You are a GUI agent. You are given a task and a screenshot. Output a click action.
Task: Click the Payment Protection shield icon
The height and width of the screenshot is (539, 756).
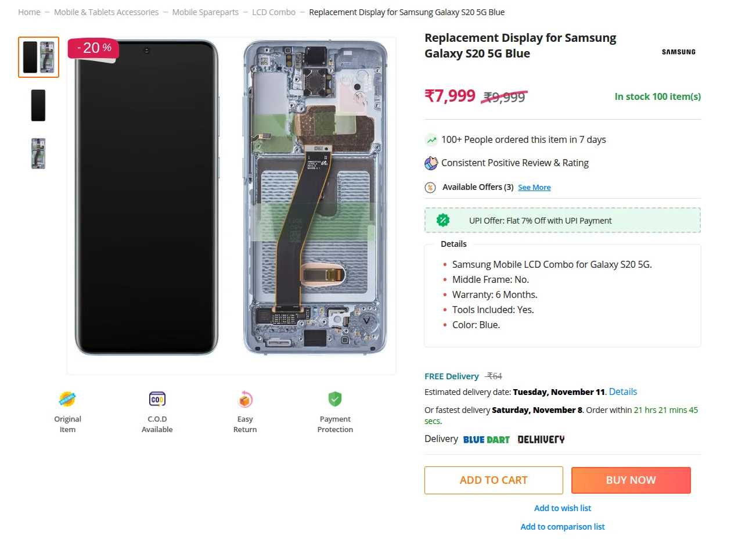pos(335,399)
